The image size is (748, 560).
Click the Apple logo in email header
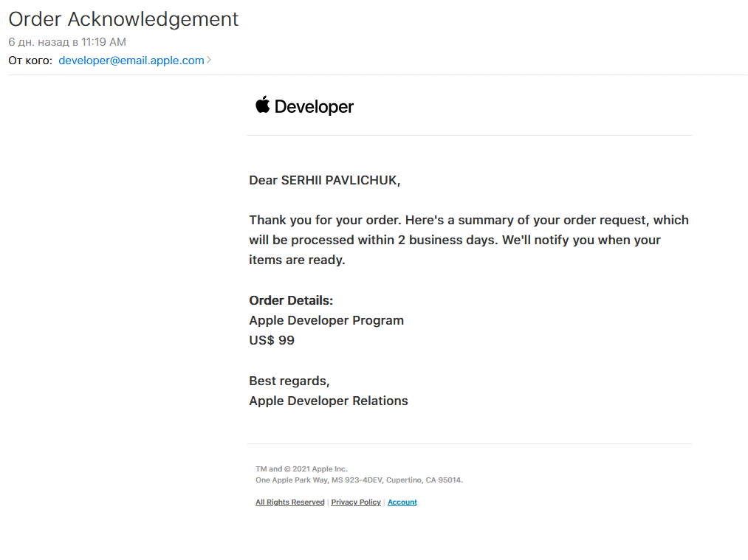[262, 105]
